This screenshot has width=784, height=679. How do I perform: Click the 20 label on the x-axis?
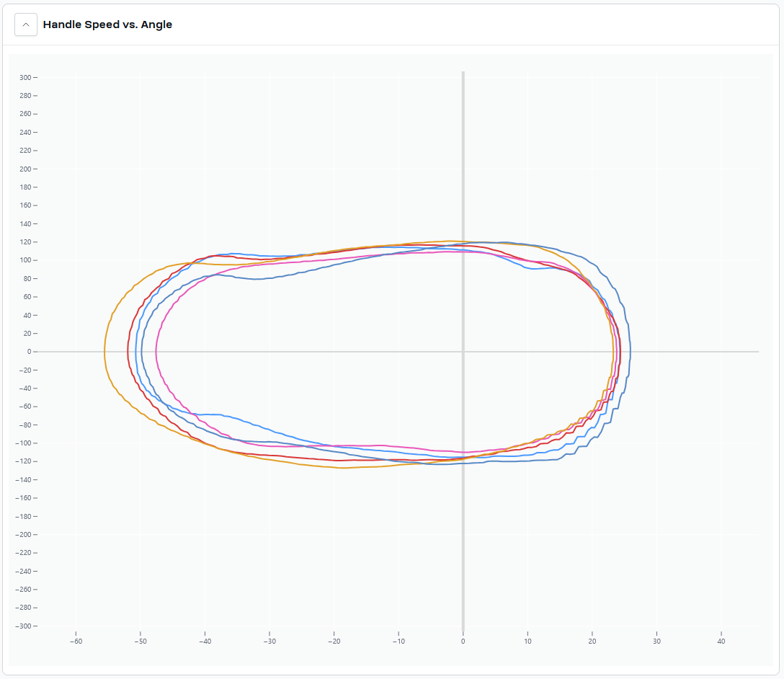tap(592, 642)
